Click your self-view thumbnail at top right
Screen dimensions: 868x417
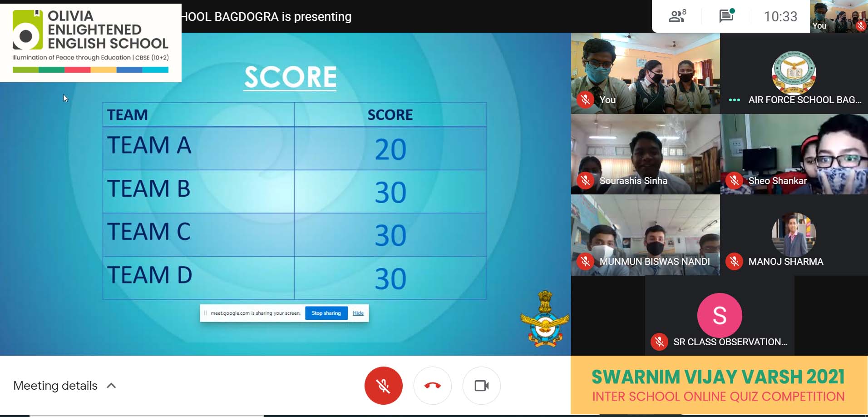click(838, 16)
